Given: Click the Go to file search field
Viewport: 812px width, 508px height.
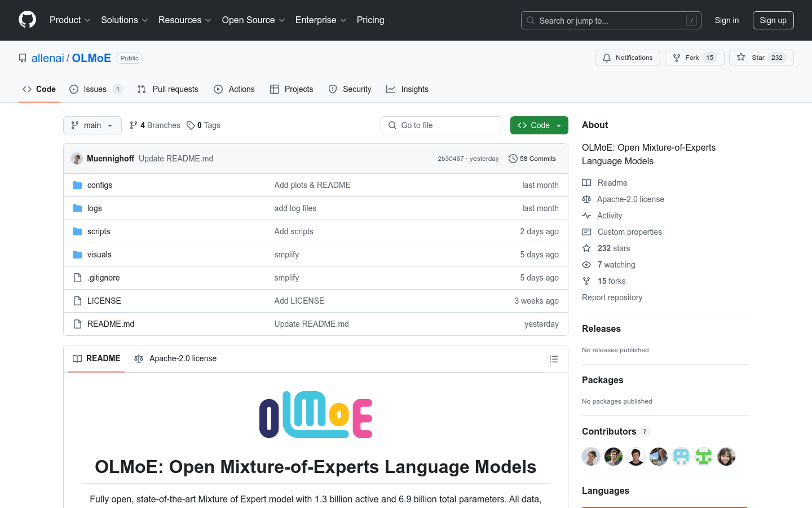Looking at the screenshot, I should point(441,125).
